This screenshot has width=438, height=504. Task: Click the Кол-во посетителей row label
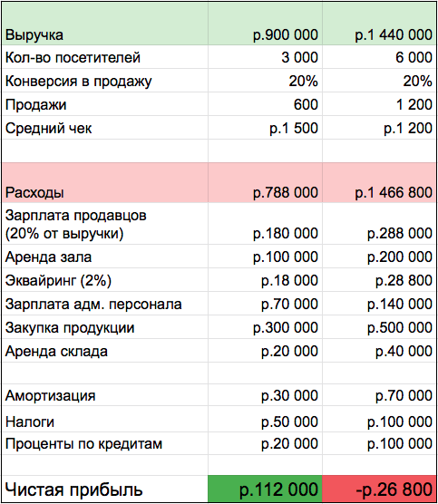105,57
